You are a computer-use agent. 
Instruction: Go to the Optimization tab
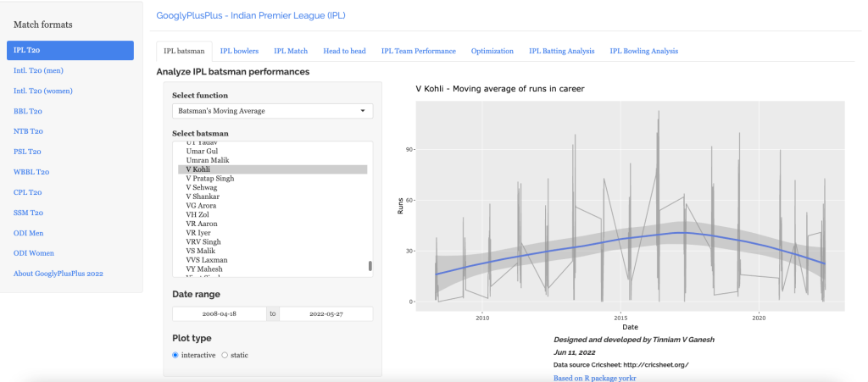point(492,51)
